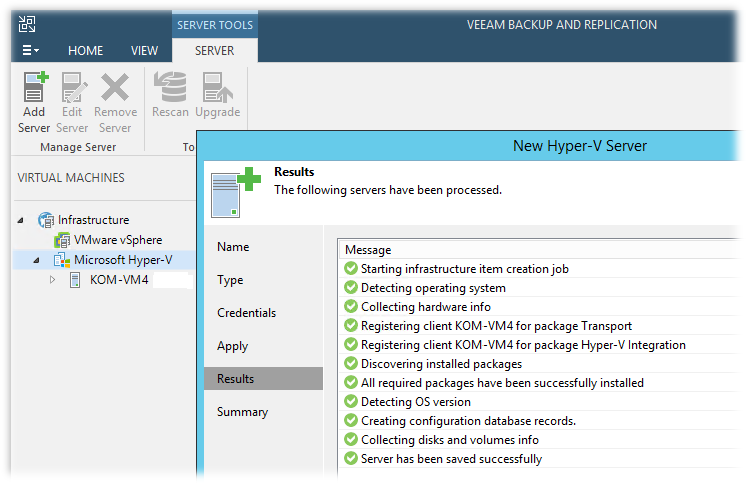Collapse the Infrastructure tree node
The width and height of the screenshot is (746, 483).
click(20, 220)
